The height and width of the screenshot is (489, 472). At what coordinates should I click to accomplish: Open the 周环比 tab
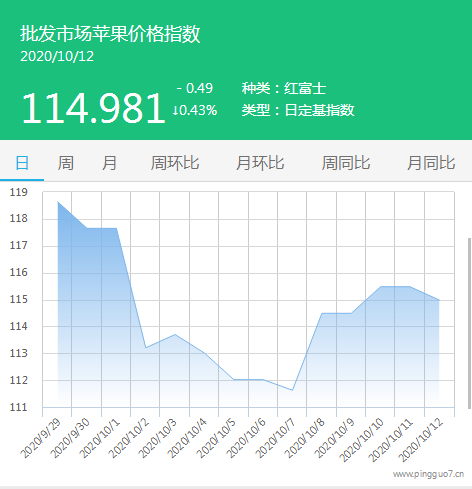tap(175, 163)
